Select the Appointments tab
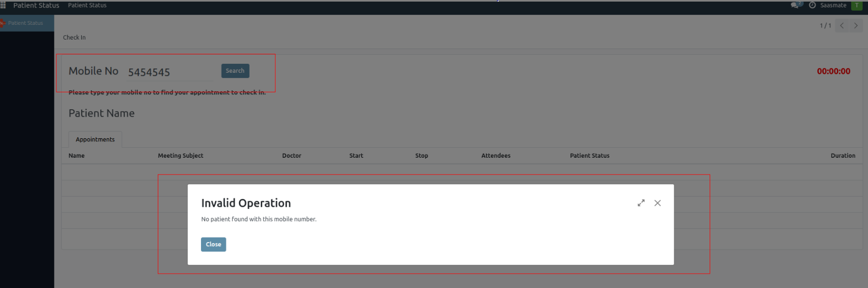Image resolution: width=868 pixels, height=288 pixels. (95, 140)
